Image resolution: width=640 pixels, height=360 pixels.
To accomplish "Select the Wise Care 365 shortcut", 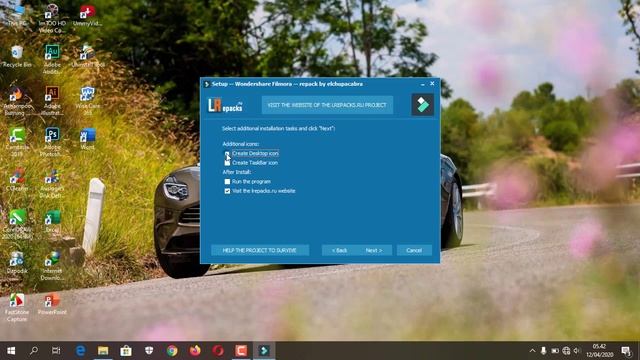I will click(87, 100).
